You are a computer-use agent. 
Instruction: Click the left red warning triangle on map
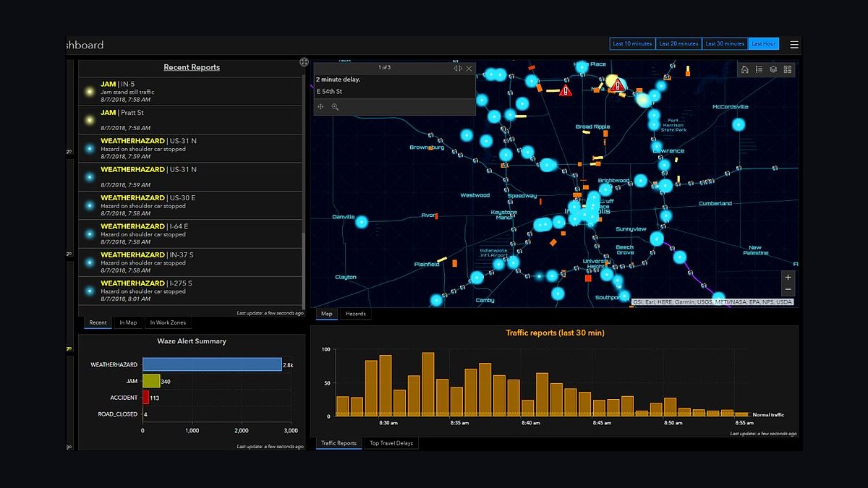pos(566,90)
